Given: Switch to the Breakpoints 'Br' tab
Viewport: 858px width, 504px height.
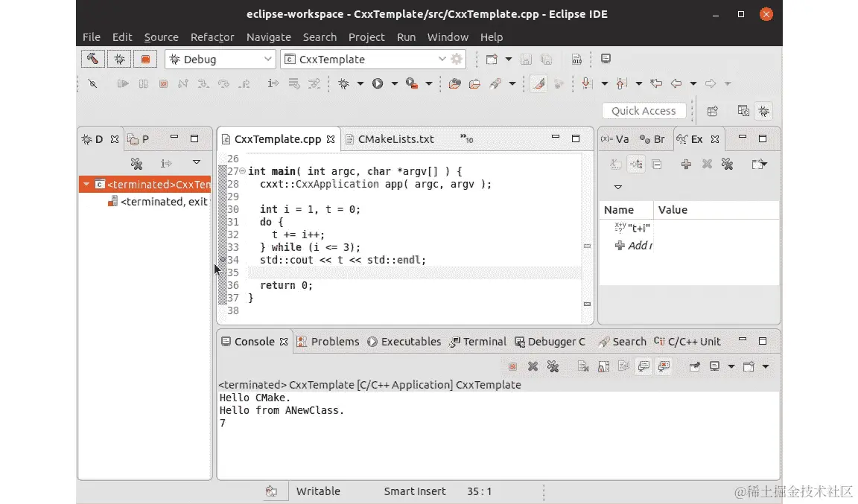Looking at the screenshot, I should tap(652, 139).
